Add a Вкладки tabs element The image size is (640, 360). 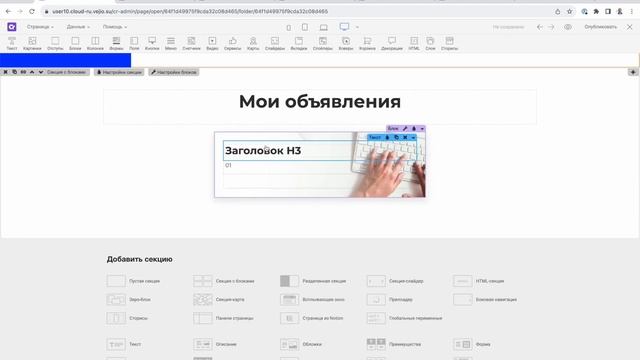299,43
